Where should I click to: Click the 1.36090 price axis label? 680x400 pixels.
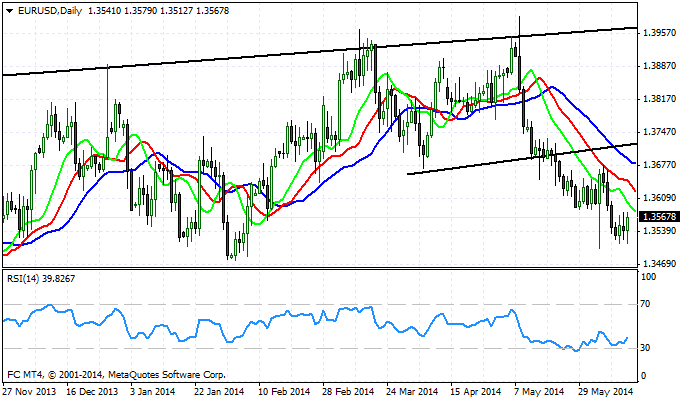660,198
